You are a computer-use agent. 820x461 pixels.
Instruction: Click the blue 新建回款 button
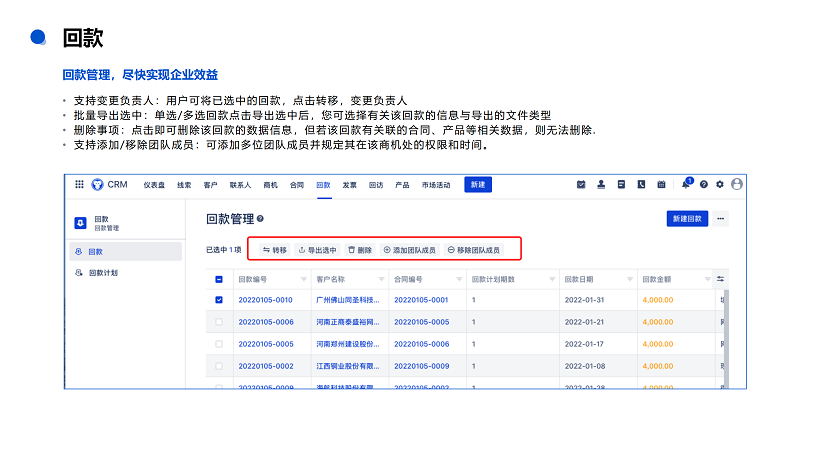[x=687, y=218]
